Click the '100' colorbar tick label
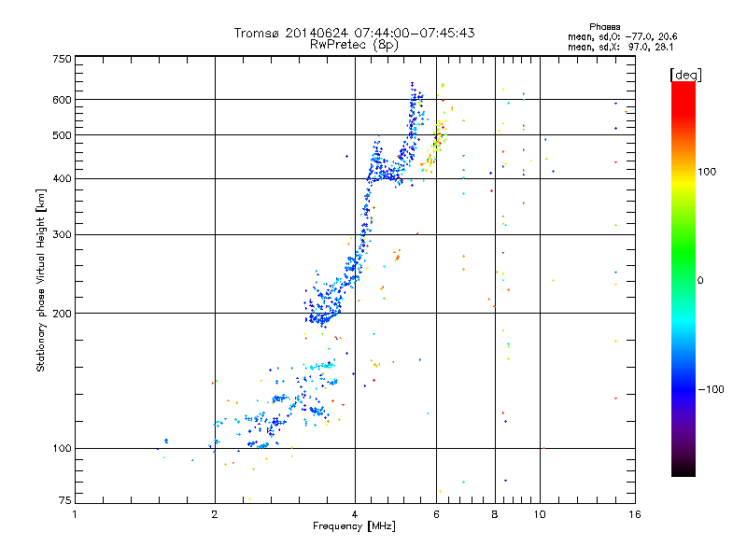 coord(707,172)
